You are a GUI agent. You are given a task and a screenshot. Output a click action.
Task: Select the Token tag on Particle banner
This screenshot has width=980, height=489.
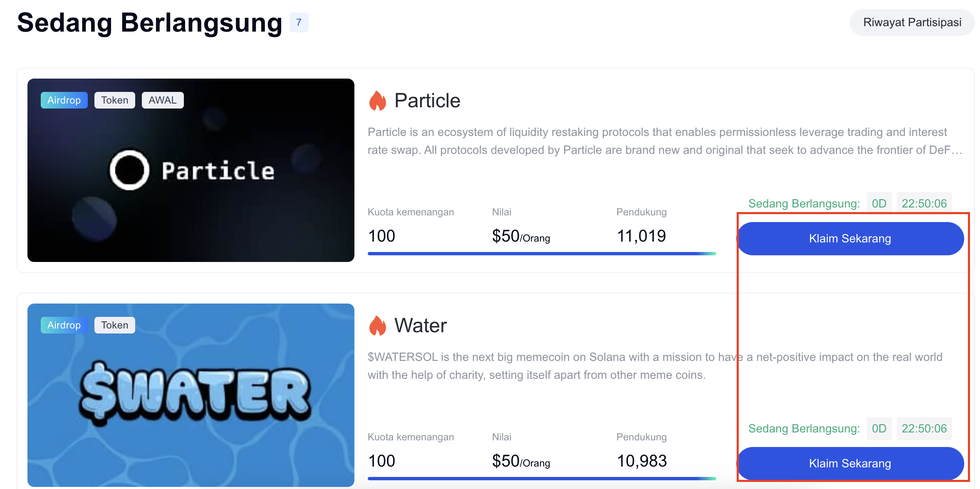click(x=114, y=100)
